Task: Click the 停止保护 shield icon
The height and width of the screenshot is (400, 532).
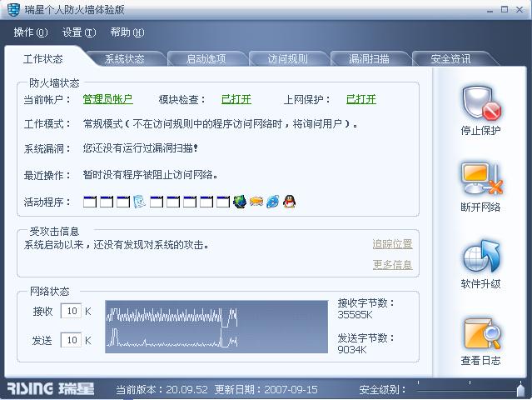Action: [481, 102]
